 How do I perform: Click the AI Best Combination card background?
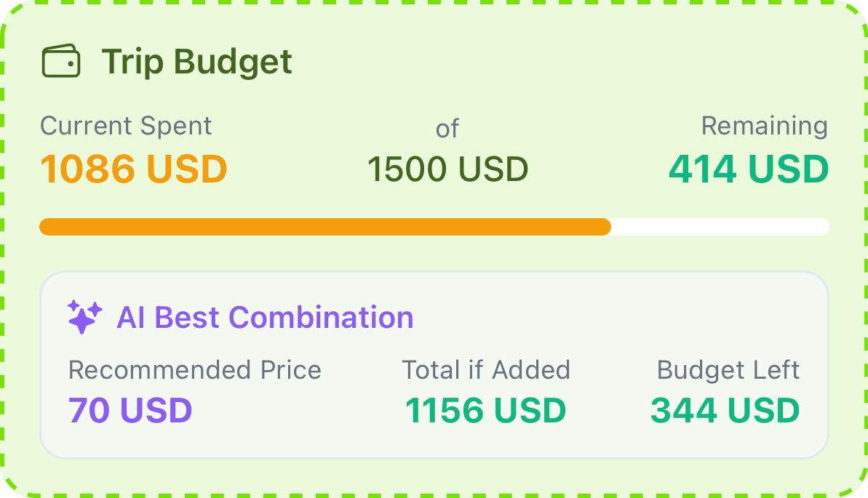pyautogui.click(x=434, y=443)
